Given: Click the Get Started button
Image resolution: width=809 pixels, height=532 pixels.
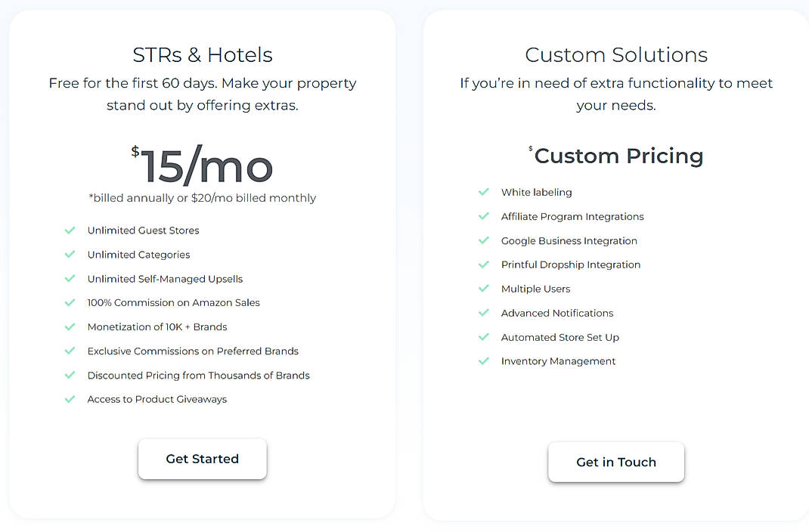Looking at the screenshot, I should pyautogui.click(x=202, y=459).
